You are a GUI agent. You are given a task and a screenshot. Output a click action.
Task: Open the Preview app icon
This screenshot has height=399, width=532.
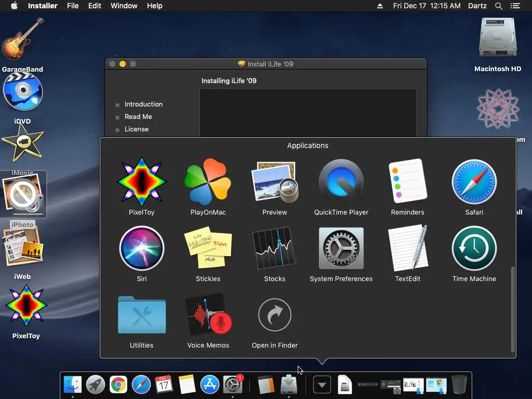click(x=274, y=182)
